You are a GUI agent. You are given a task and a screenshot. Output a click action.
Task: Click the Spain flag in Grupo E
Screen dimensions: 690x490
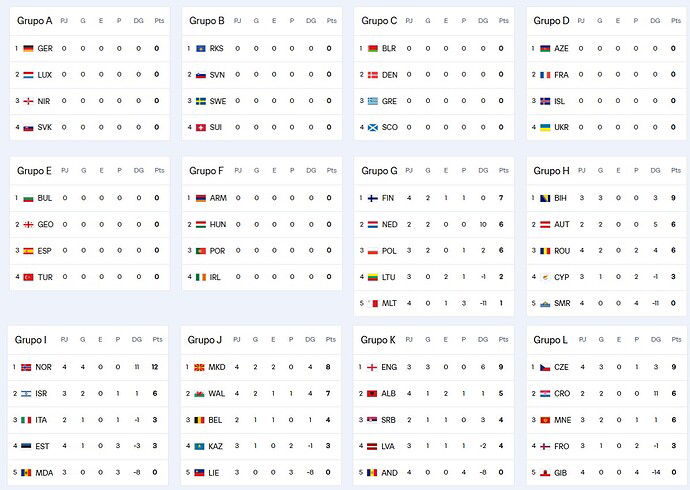[28, 250]
